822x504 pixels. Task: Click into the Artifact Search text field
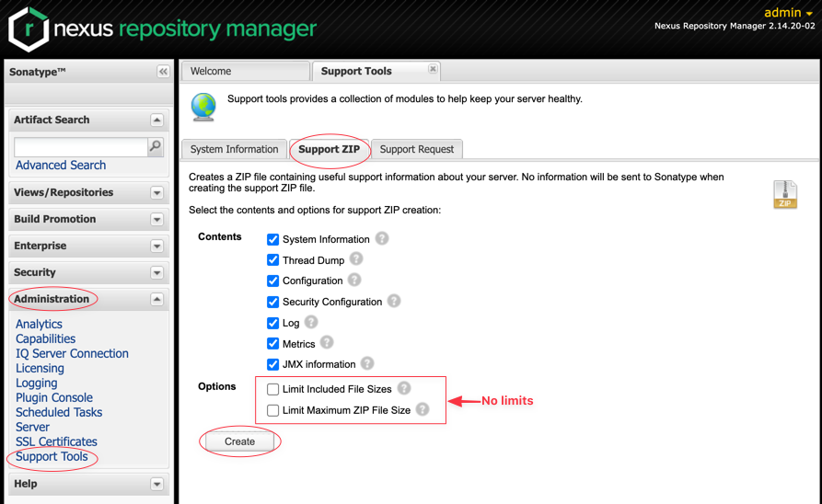pyautogui.click(x=80, y=146)
